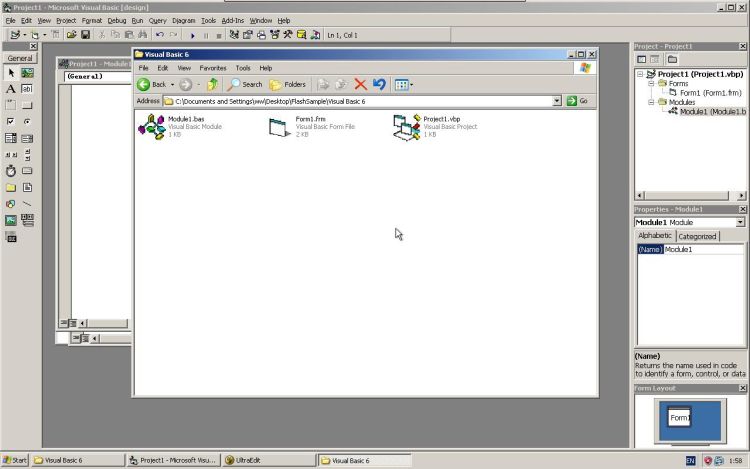Select the Pointer tool in the toolbox
750x469 pixels.
[11, 73]
